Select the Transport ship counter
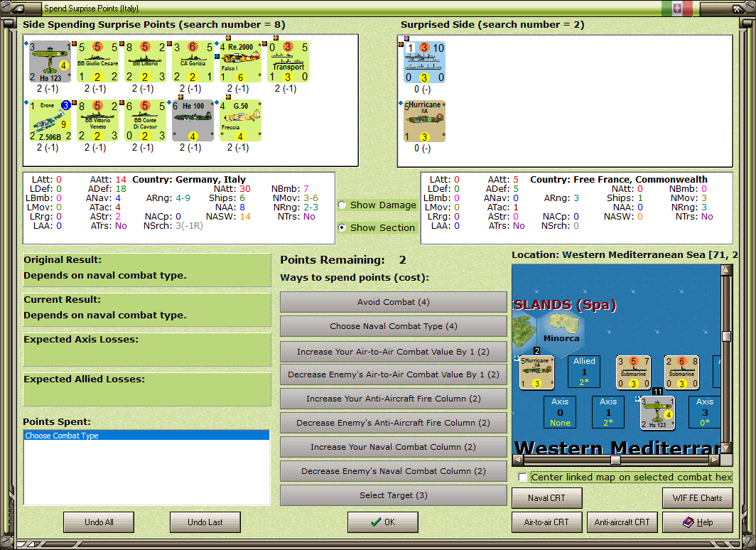The image size is (756, 550). [x=288, y=62]
